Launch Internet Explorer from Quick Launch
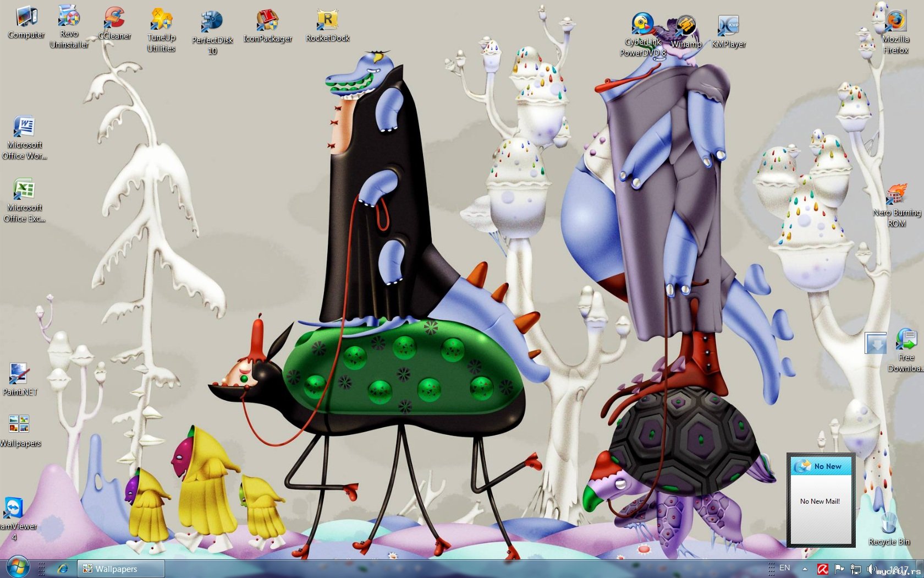924x578 pixels. (x=63, y=569)
